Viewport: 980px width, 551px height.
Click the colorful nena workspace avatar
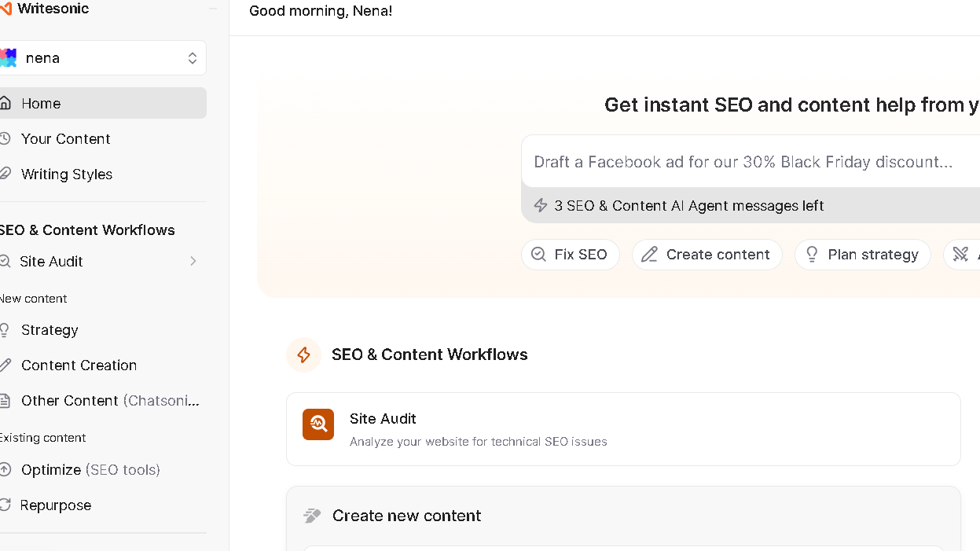pos(7,58)
